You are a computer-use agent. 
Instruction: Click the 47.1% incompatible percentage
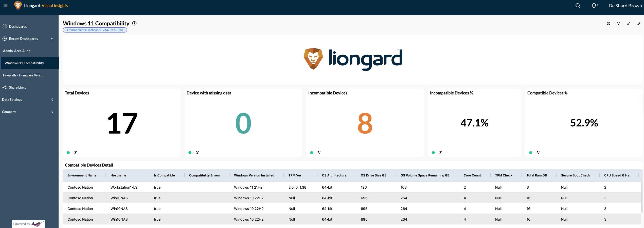pyautogui.click(x=474, y=123)
